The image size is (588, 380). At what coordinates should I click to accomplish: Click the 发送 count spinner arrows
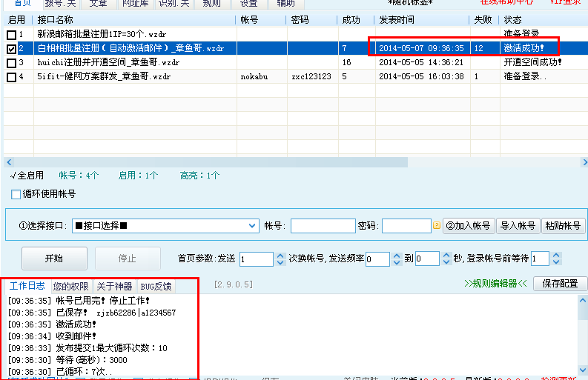pos(280,259)
